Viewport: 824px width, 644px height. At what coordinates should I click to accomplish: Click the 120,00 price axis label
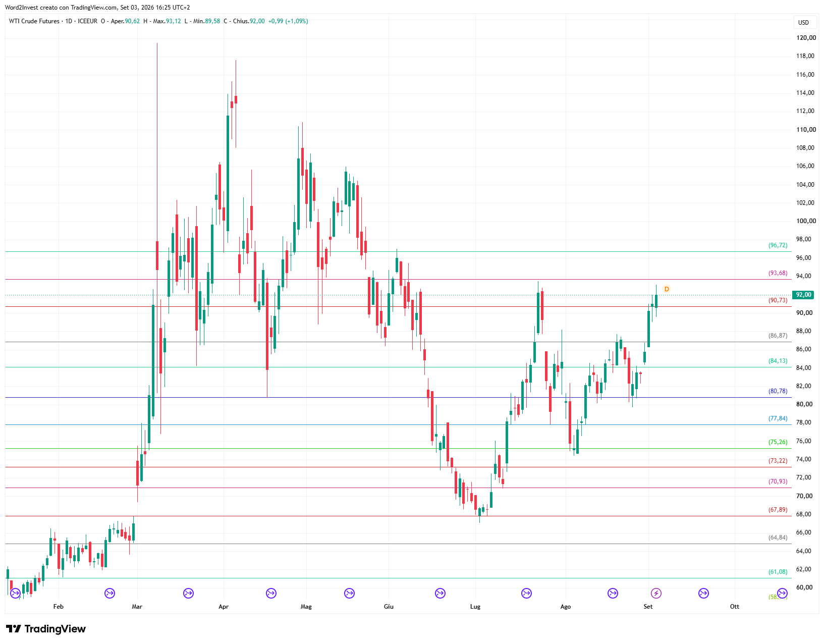pyautogui.click(x=806, y=38)
